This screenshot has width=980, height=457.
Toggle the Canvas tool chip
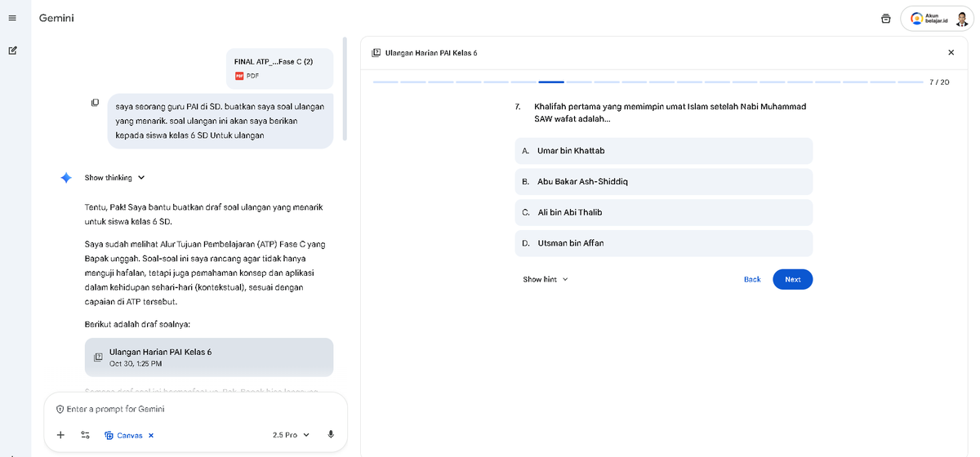pyautogui.click(x=123, y=435)
